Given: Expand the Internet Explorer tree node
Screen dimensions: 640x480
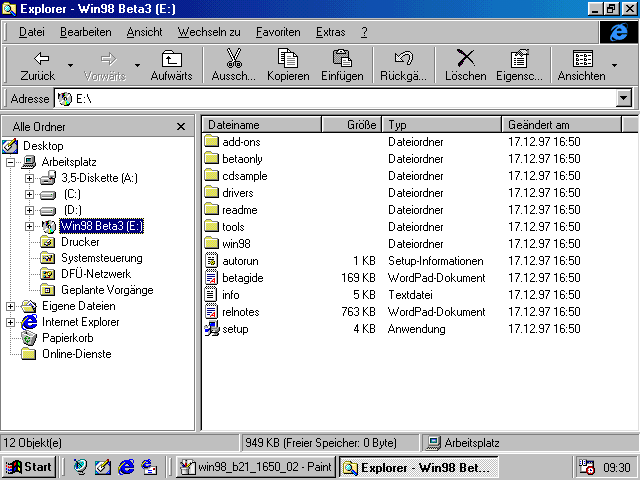Looking at the screenshot, I should tap(11, 322).
